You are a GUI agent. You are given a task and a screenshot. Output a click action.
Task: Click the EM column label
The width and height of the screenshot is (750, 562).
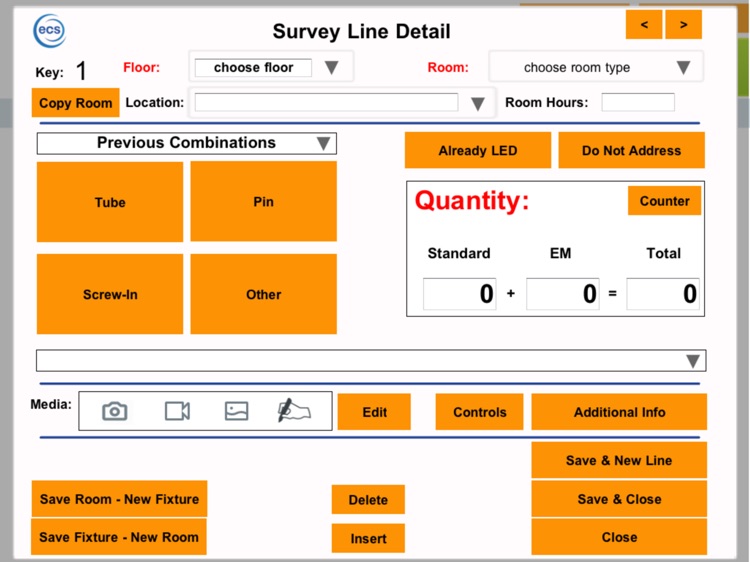(x=561, y=253)
